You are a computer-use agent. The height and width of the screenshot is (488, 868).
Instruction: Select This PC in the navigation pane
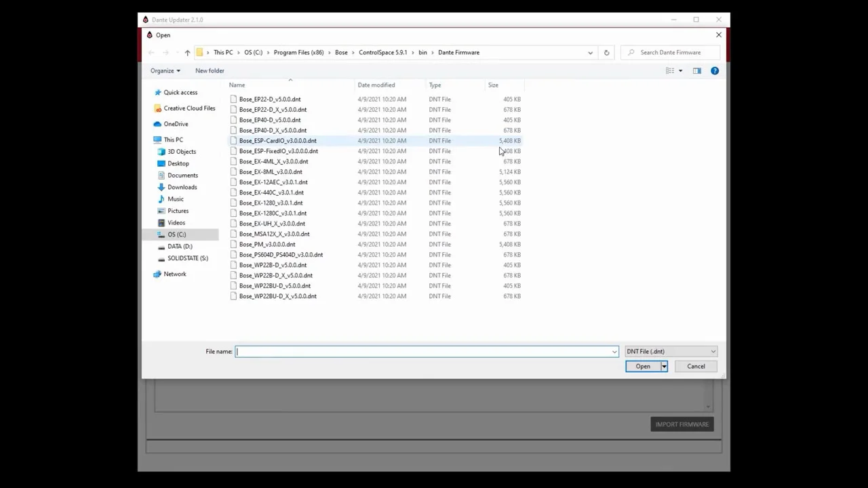(173, 140)
